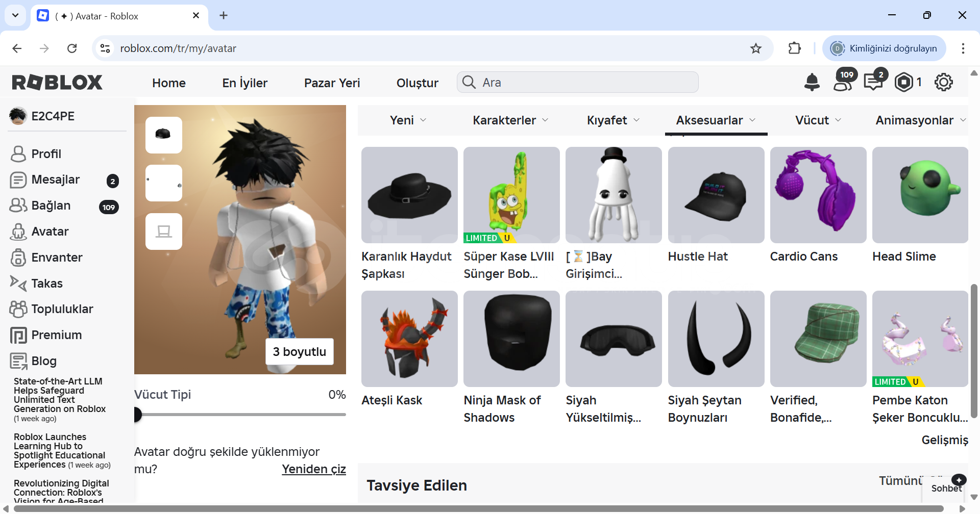Click the Roblox logo
This screenshot has width=980, height=514.
coord(57,82)
